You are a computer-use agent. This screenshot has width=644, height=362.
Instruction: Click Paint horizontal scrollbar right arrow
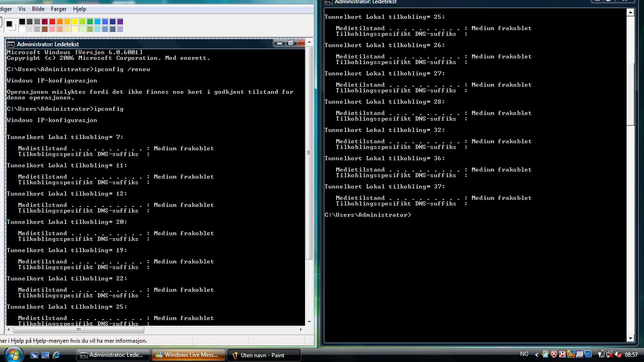[x=301, y=329]
